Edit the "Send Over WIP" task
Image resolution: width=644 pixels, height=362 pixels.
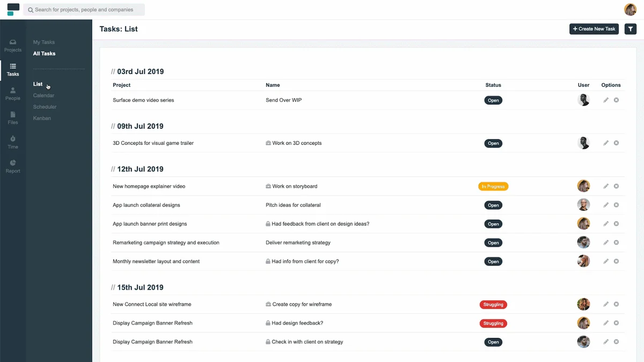[605, 100]
